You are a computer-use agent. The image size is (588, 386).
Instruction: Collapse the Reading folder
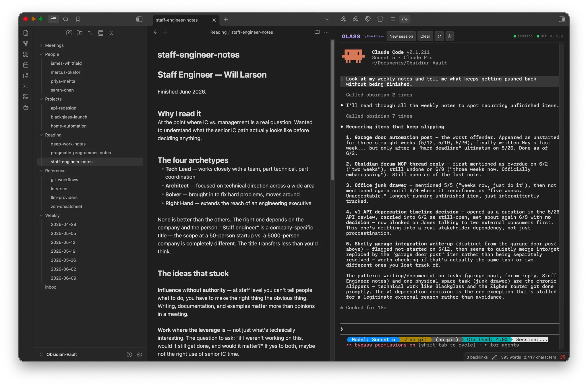[x=53, y=135]
